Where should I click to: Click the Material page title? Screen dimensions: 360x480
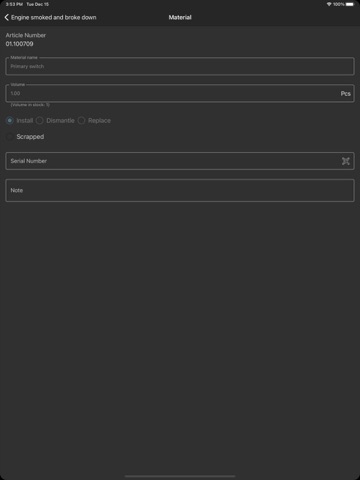pyautogui.click(x=180, y=17)
